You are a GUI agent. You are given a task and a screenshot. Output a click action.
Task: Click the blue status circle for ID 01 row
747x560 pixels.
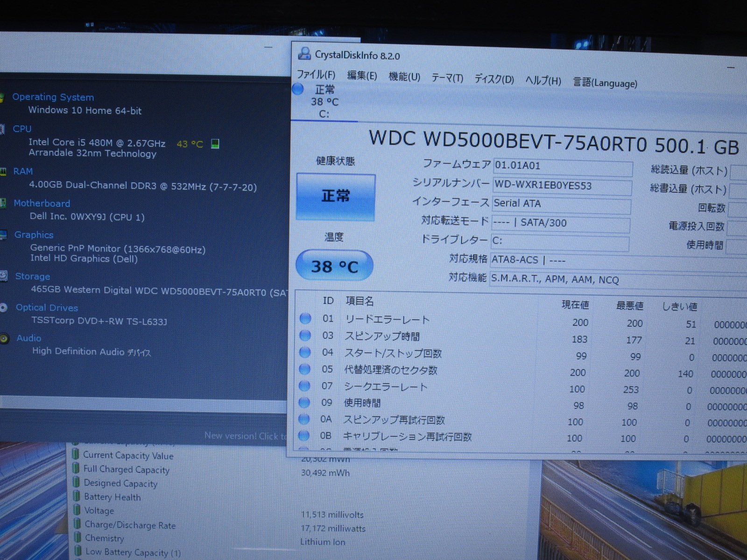(x=305, y=318)
